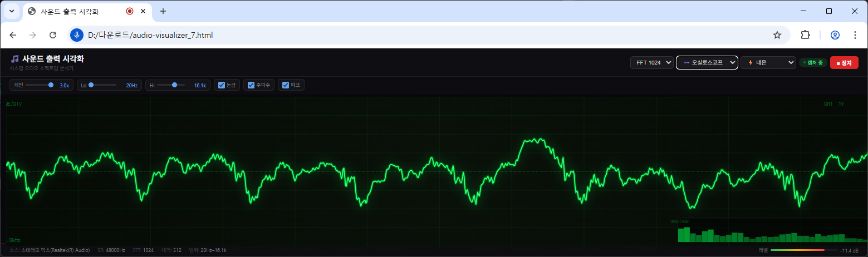Viewport: 868px width, 257px height.
Task: Reload the audio visualizer page
Action: (x=53, y=35)
